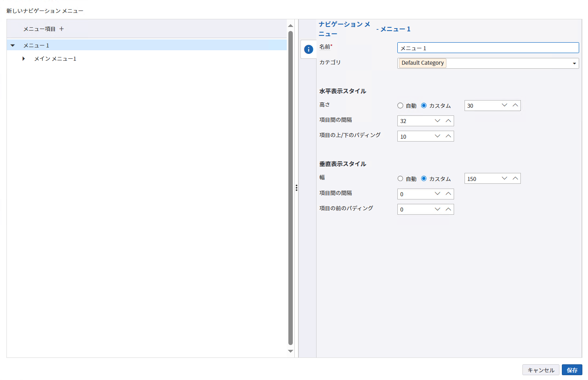
Task: Increase horizontal item spacing from 32
Action: pos(448,121)
